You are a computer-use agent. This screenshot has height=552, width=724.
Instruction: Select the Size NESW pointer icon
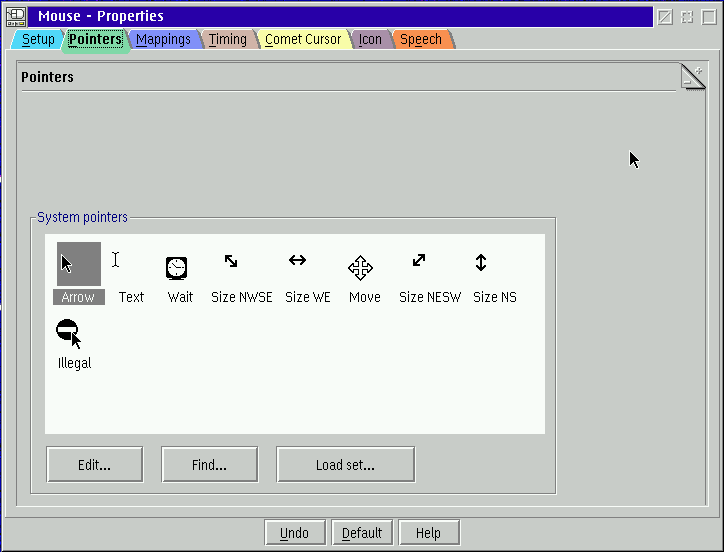419,260
